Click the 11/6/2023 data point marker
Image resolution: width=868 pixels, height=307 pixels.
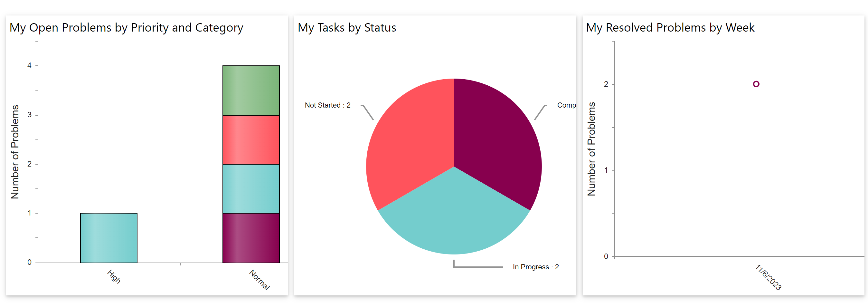tap(756, 84)
